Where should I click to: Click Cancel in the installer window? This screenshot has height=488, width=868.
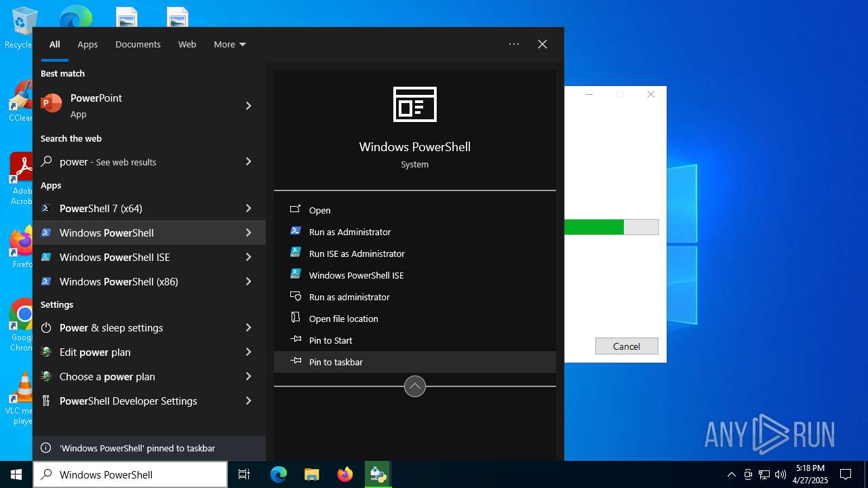627,346
